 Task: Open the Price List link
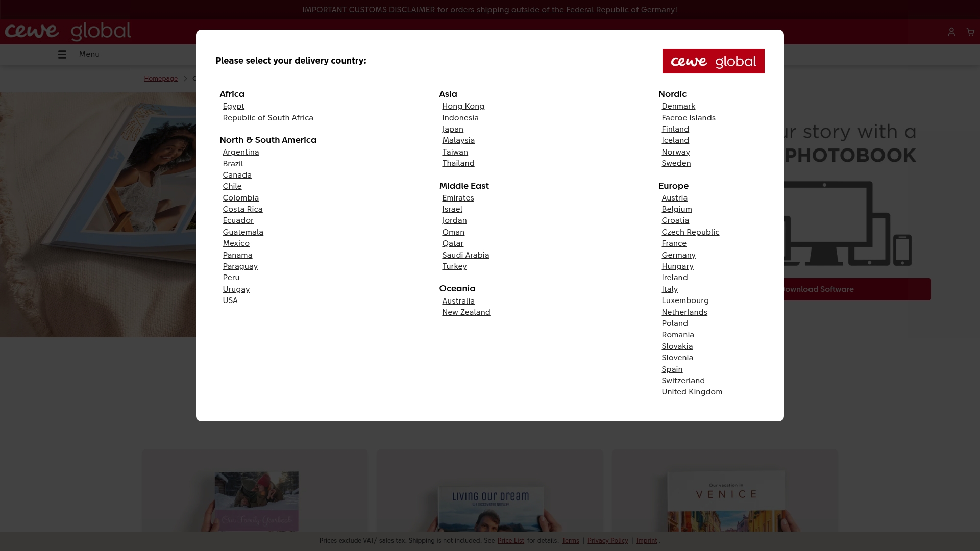[510, 540]
